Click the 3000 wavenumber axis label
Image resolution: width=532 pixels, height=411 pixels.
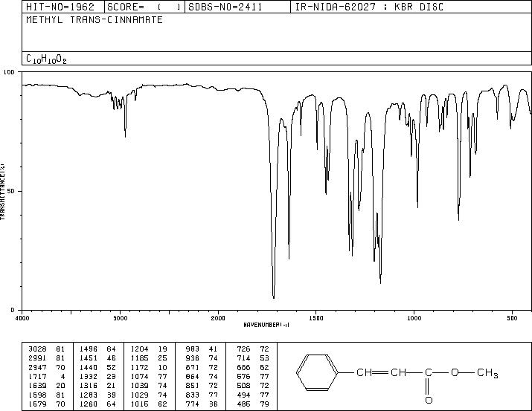pyautogui.click(x=120, y=318)
